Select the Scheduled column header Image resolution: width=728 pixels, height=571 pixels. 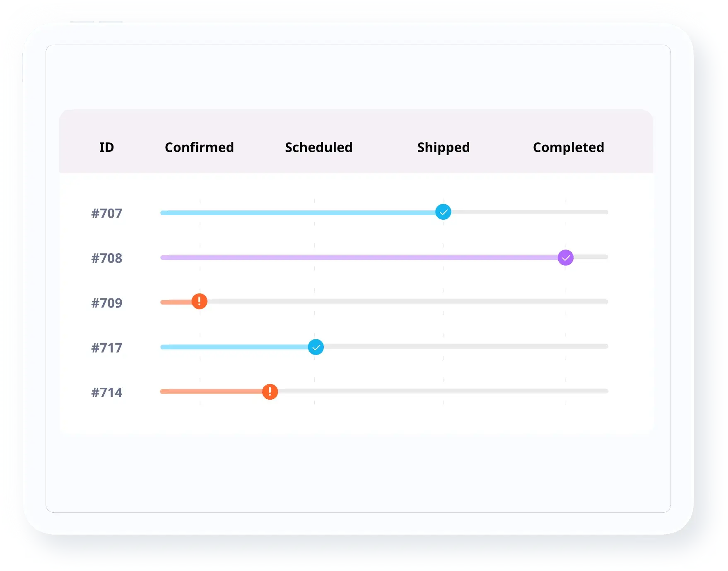(x=318, y=147)
